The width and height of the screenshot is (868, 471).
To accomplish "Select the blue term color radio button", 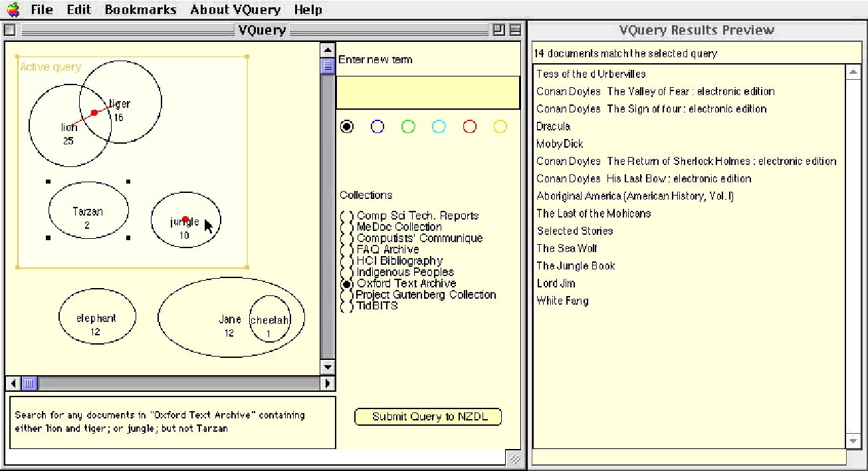I will [x=378, y=126].
